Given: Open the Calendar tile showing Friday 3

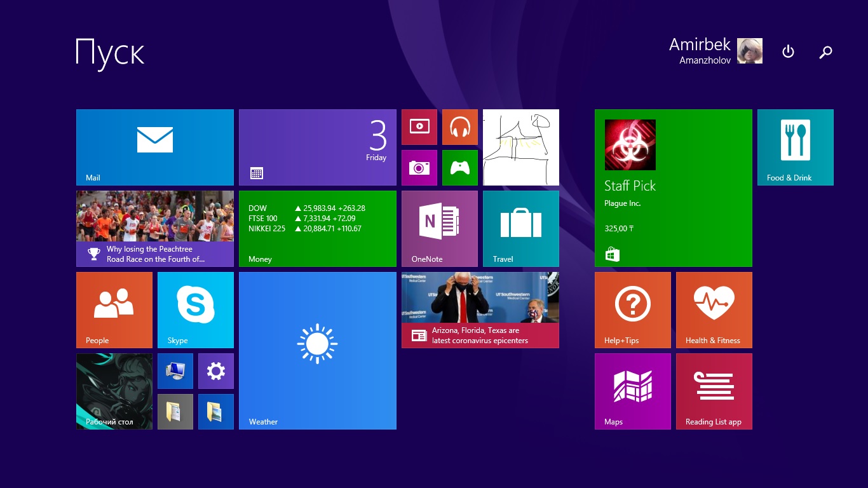Looking at the screenshot, I should 318,147.
